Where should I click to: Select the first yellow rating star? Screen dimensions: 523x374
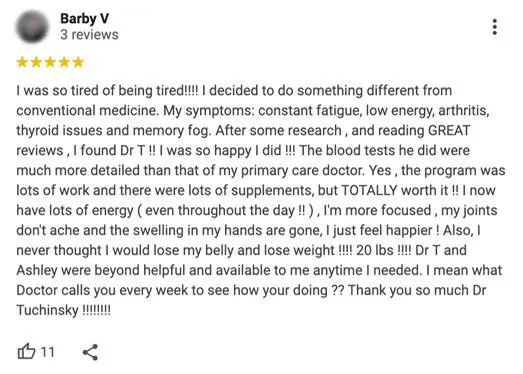(22, 62)
